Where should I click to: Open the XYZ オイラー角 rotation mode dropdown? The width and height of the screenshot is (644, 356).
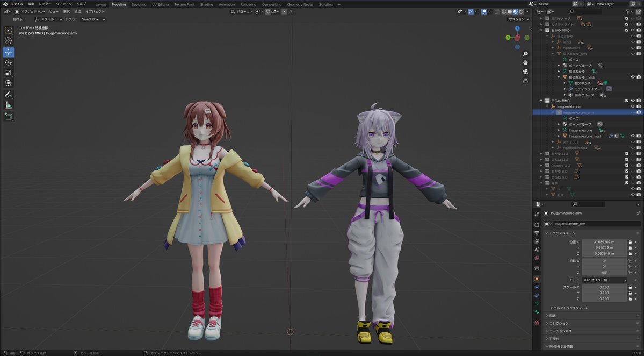(605, 280)
